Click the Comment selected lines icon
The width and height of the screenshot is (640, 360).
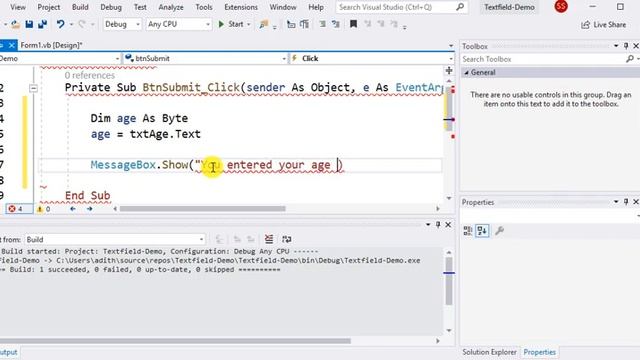pos(322,24)
